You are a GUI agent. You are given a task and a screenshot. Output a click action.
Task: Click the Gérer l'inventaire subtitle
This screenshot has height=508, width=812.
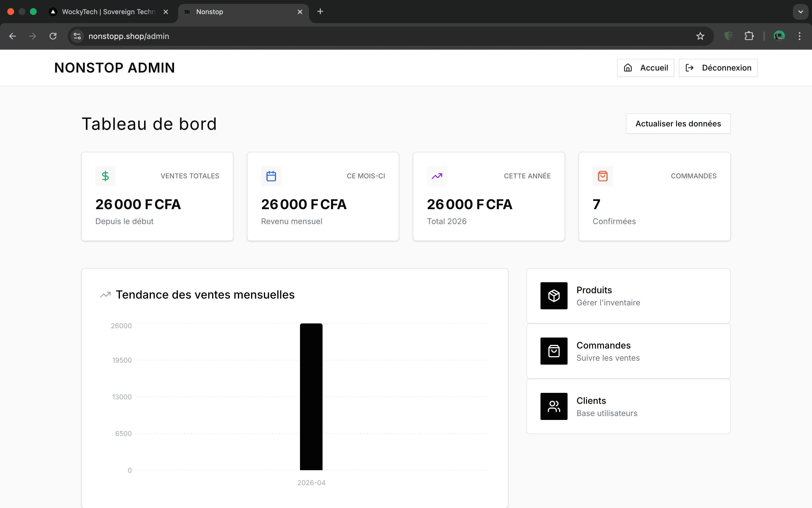click(608, 303)
